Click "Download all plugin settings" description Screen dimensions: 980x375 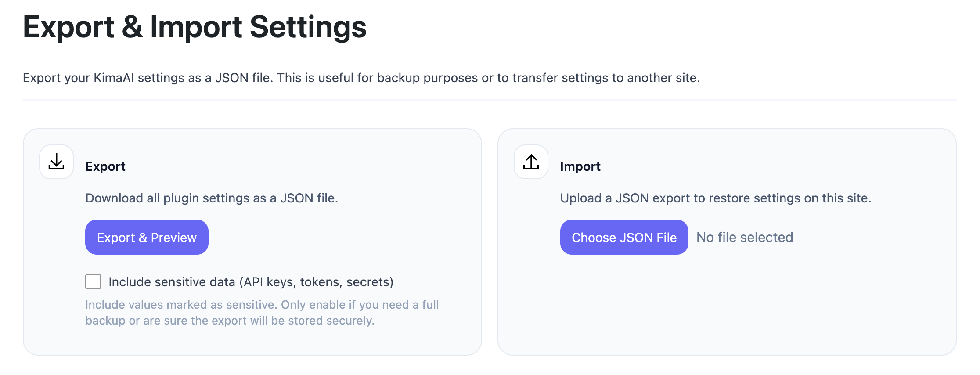tap(212, 198)
